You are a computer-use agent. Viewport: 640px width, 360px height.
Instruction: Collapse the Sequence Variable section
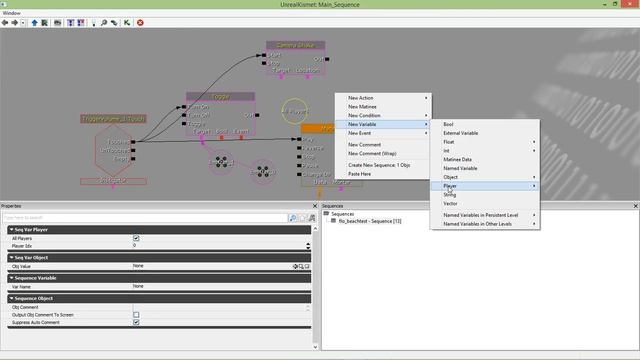point(11,278)
